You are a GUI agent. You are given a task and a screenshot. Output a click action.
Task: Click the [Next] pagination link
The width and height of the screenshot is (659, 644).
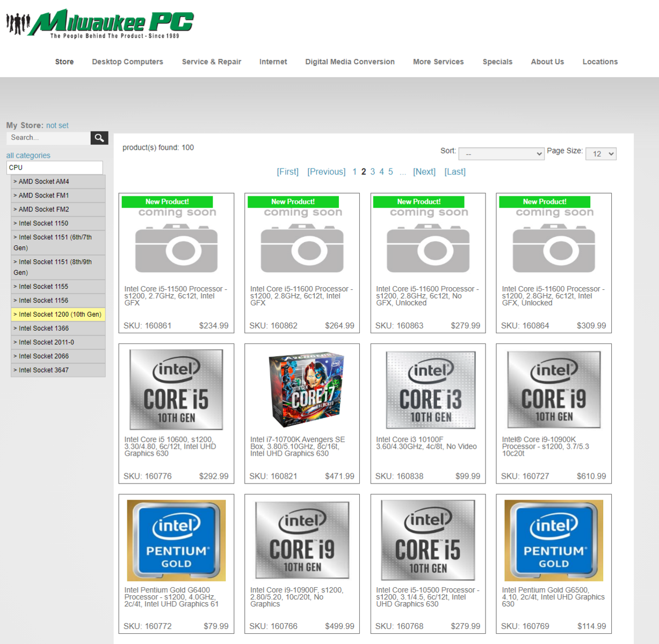(424, 172)
